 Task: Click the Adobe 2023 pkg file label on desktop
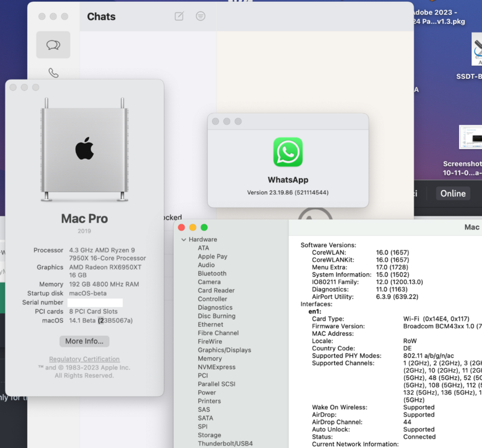(439, 17)
